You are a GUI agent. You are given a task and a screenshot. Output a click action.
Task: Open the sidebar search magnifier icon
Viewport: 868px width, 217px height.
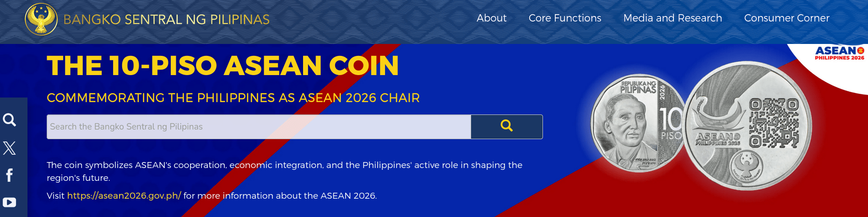tap(10, 120)
